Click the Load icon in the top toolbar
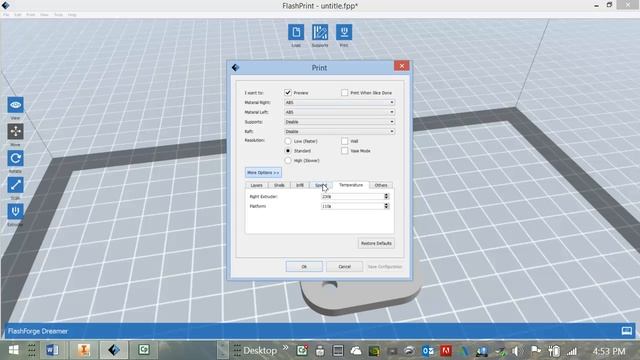Image resolution: width=640 pixels, height=360 pixels. tap(296, 32)
